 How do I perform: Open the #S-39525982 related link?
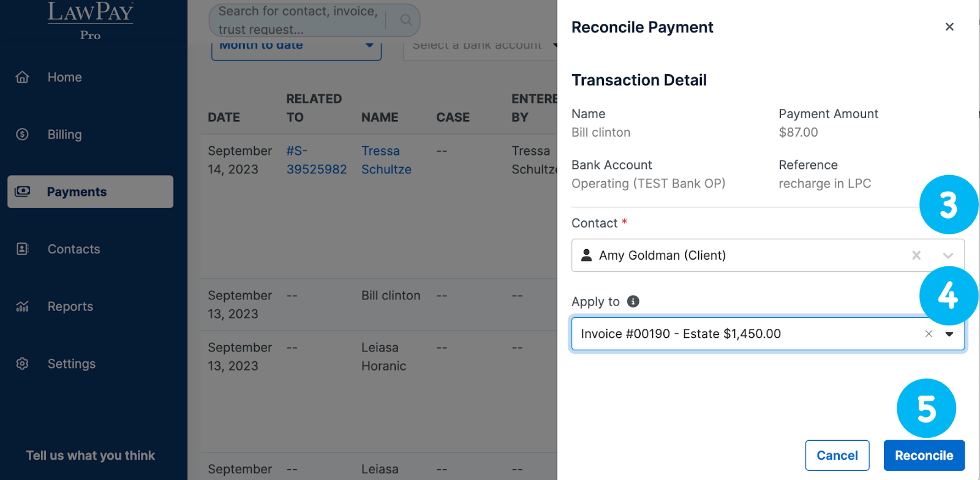pos(316,160)
